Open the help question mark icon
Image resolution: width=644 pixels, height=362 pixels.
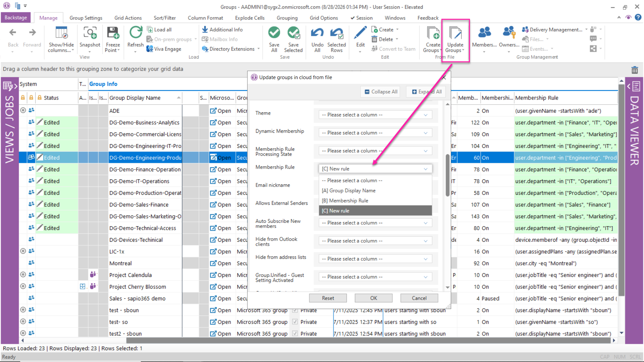click(638, 17)
